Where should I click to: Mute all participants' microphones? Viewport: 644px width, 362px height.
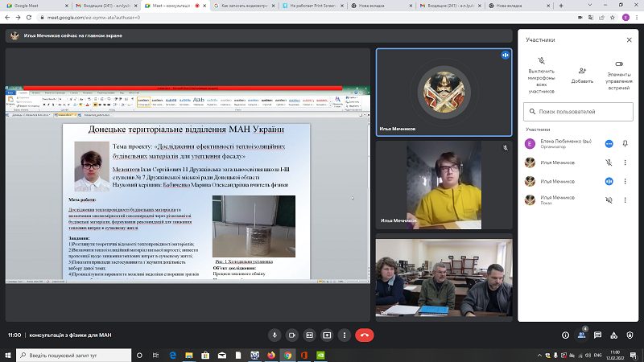pyautogui.click(x=541, y=76)
